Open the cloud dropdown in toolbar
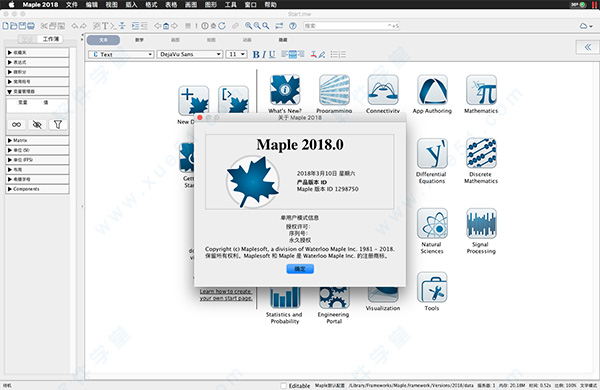This screenshot has width=600, height=390. pyautogui.click(x=586, y=26)
